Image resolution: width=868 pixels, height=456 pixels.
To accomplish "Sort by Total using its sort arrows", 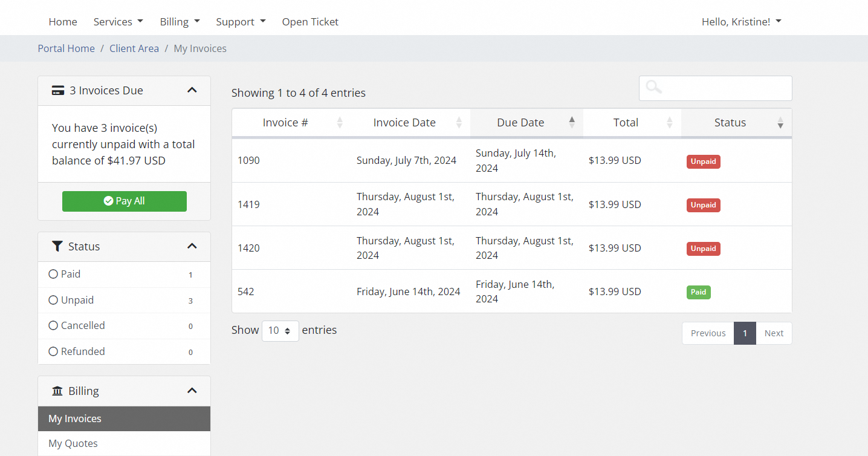I will coord(669,123).
